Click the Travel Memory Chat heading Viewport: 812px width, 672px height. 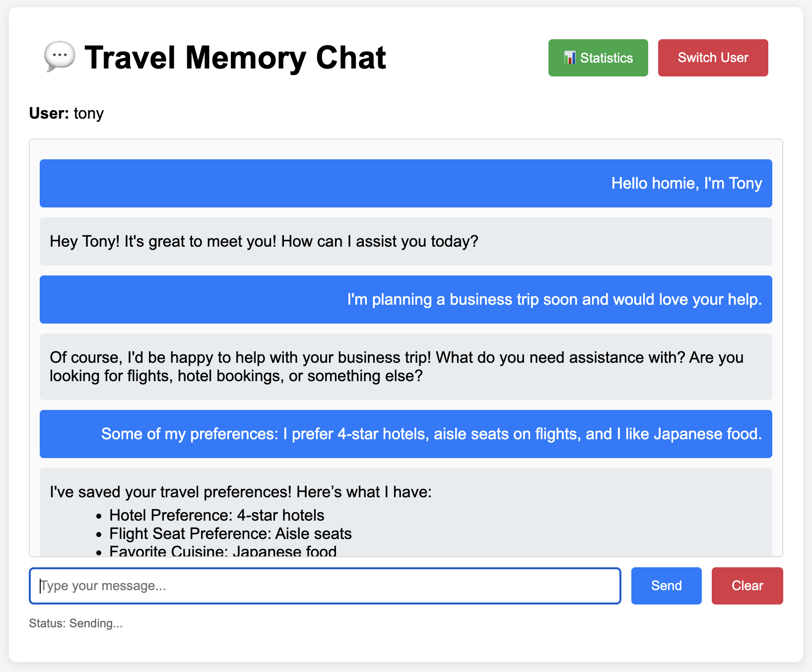pos(235,58)
